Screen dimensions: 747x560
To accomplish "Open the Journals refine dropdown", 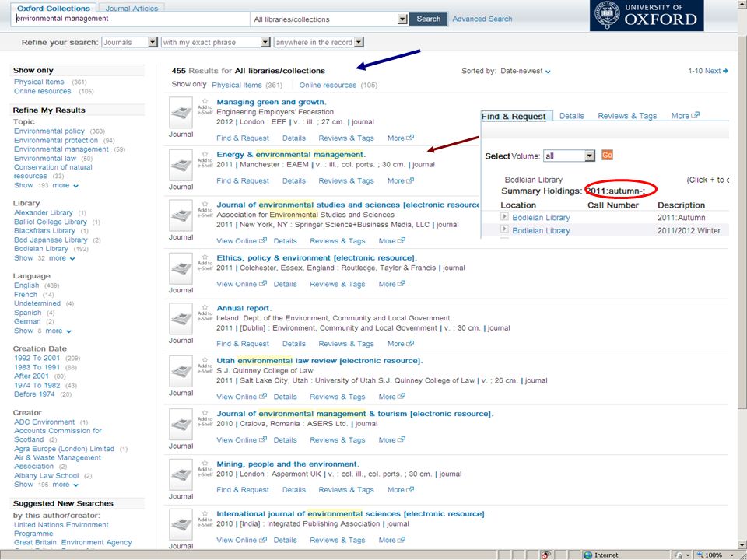I will (x=153, y=42).
